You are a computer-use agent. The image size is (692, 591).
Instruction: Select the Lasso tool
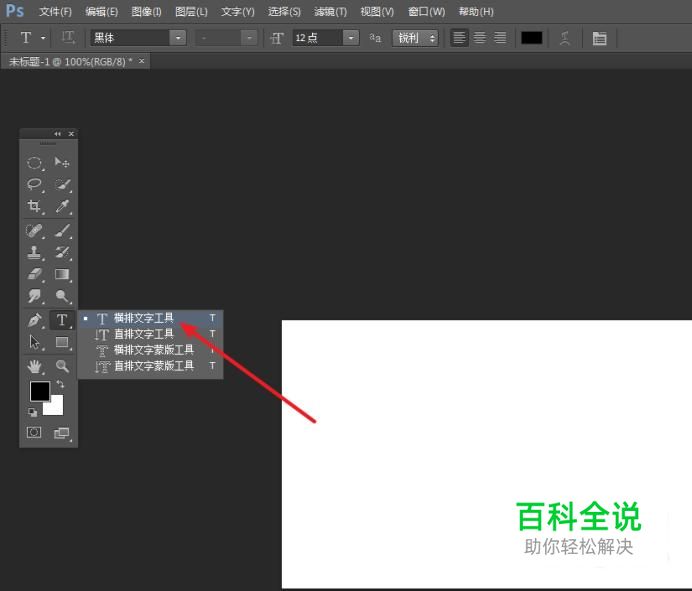tap(34, 184)
